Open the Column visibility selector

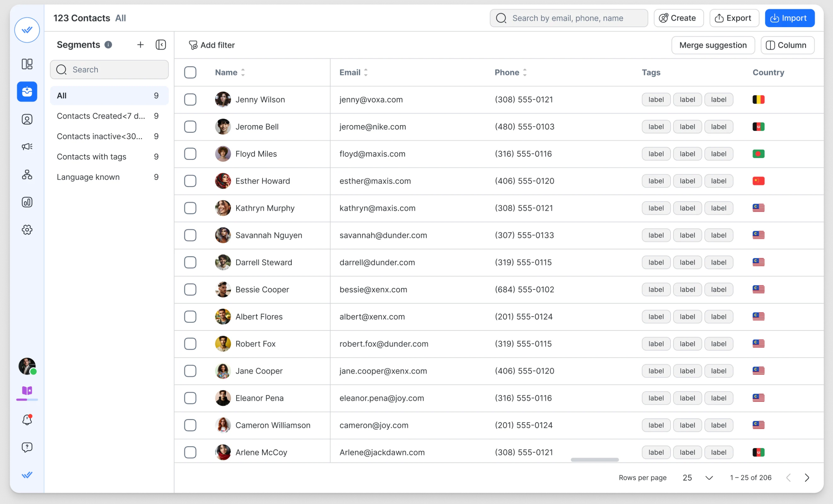787,45
